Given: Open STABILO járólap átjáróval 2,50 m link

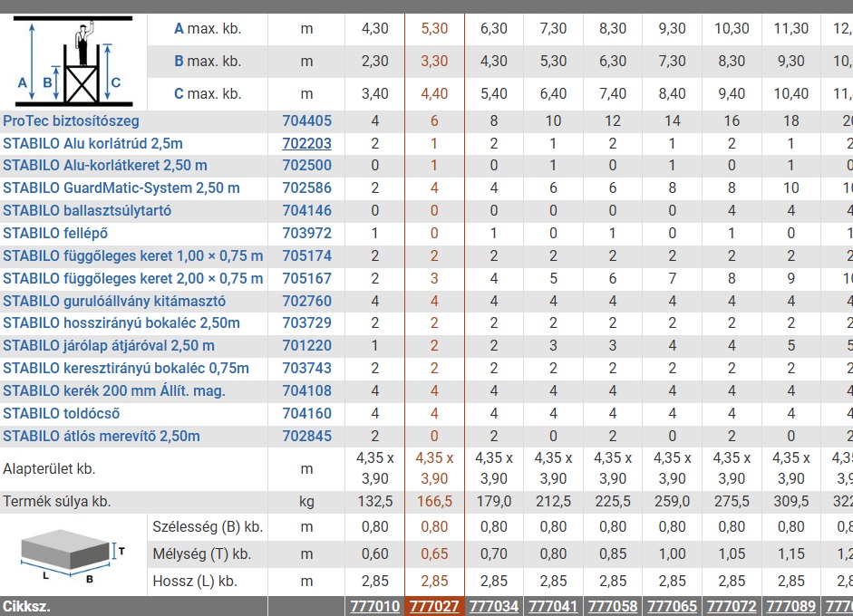Looking at the screenshot, I should click(109, 346).
